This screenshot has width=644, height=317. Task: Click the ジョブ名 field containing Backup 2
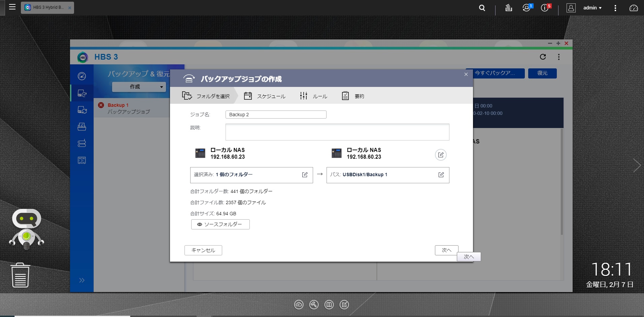click(276, 115)
